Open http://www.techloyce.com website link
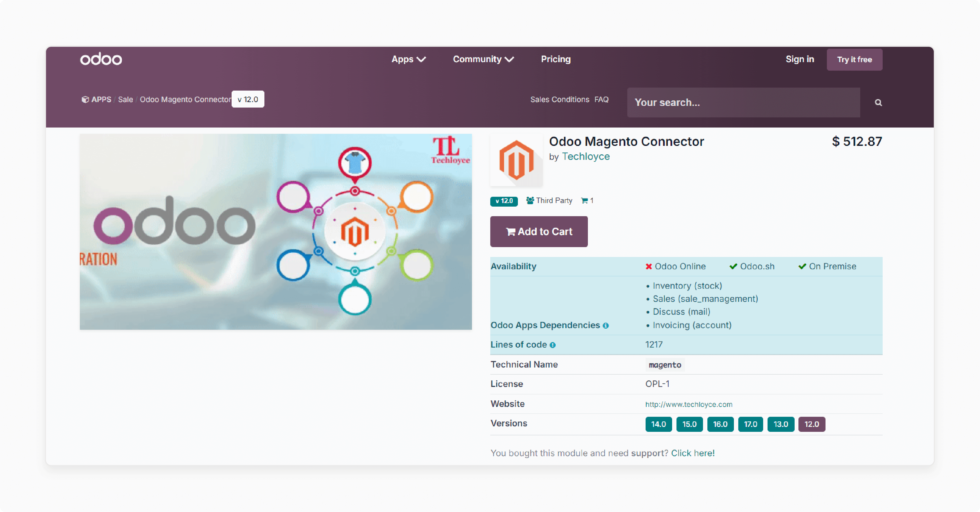Image resolution: width=980 pixels, height=512 pixels. (689, 404)
